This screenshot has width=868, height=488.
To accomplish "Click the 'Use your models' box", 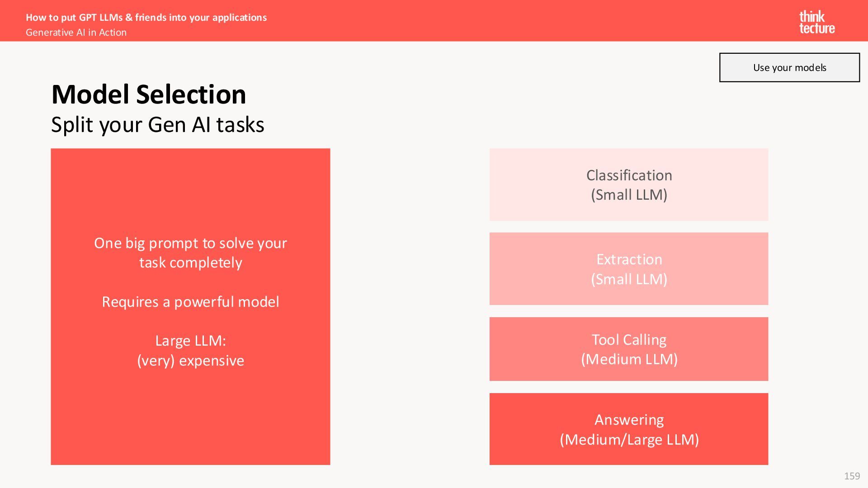I will (789, 67).
